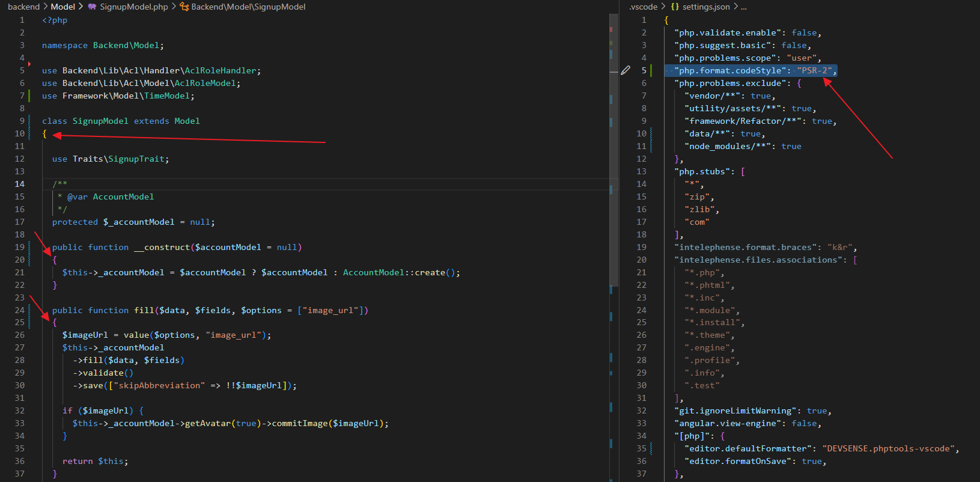Click the green change marker beside line 7
Screen dimensions: 980x482
(29, 96)
